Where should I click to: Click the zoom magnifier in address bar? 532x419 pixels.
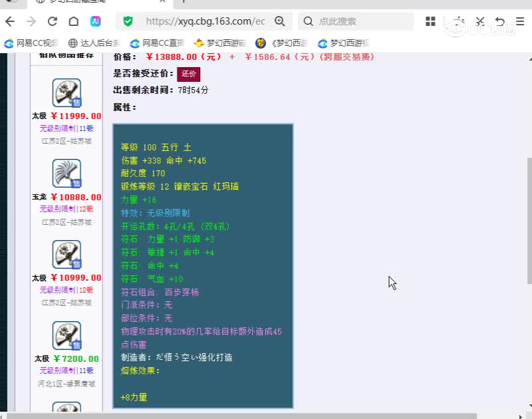tap(280, 21)
